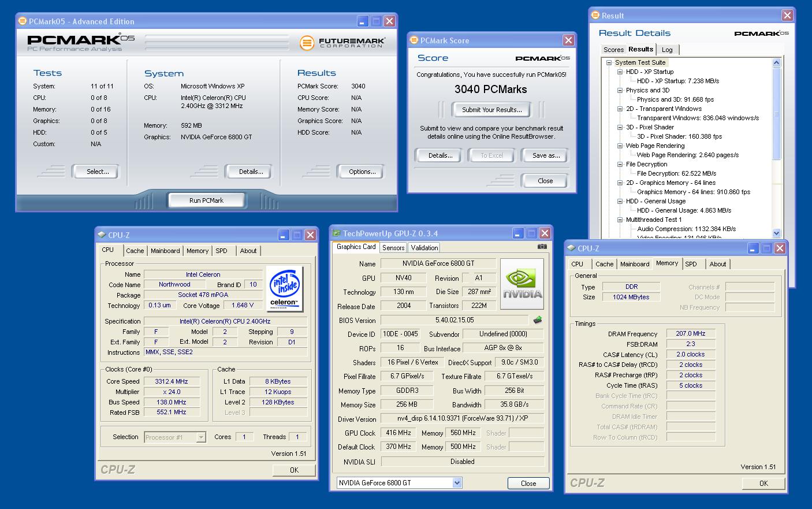Switch to the Validation tab in GPU-Z
The width and height of the screenshot is (812, 509).
(424, 247)
